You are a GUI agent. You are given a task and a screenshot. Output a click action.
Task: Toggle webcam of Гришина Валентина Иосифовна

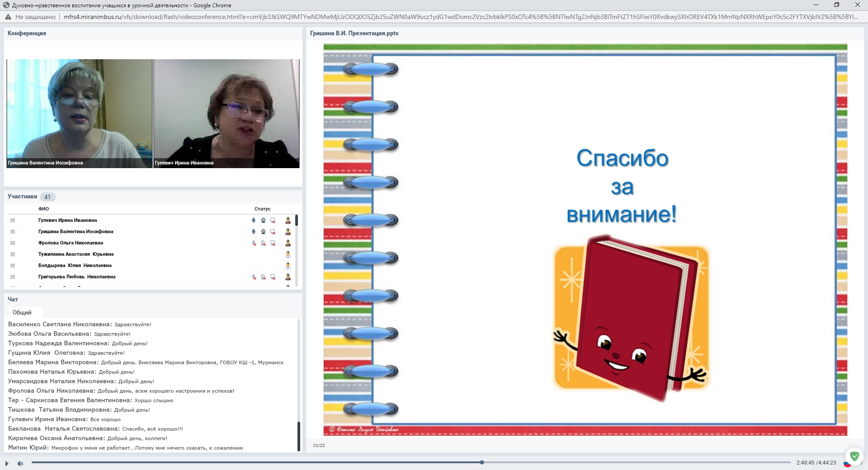pos(263,232)
